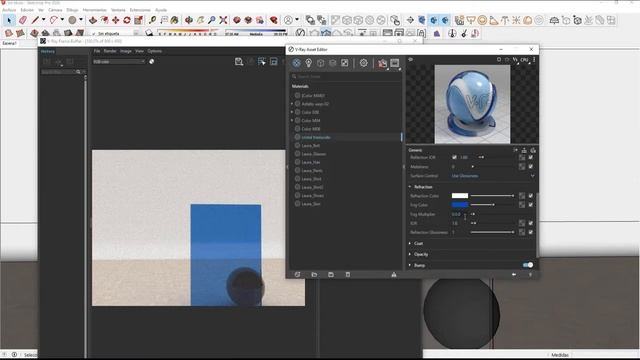Open the Lights category in Asset Editor

309,63
